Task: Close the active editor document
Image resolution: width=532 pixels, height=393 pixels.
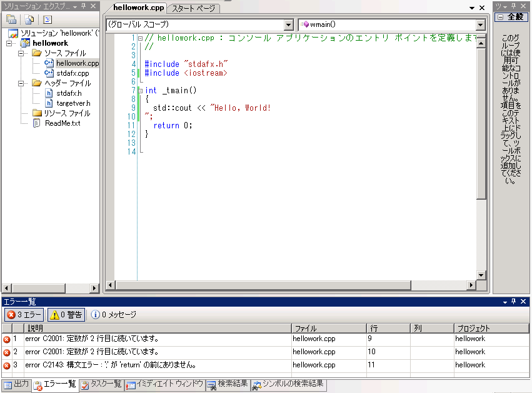Action: point(482,8)
